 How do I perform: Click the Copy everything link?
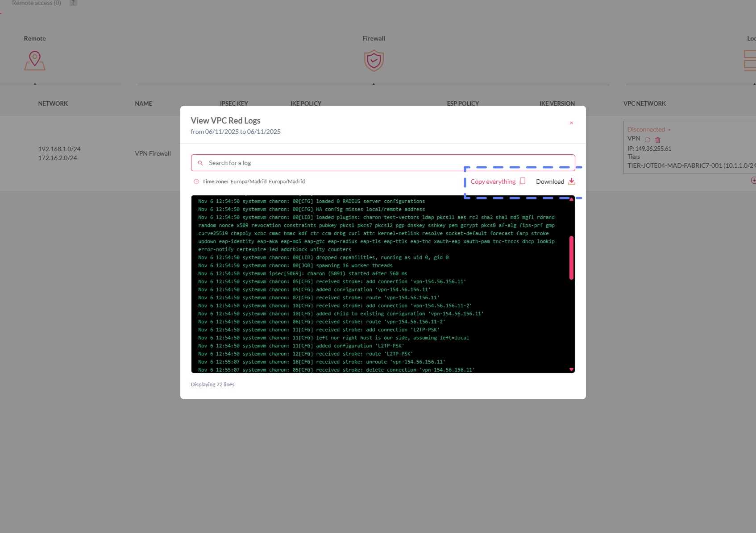click(493, 182)
